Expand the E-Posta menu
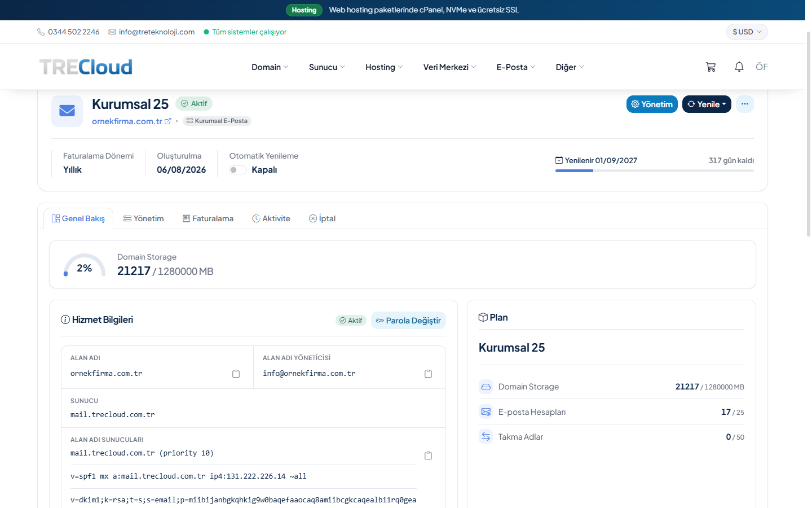Image resolution: width=812 pixels, height=508 pixels. (x=516, y=67)
